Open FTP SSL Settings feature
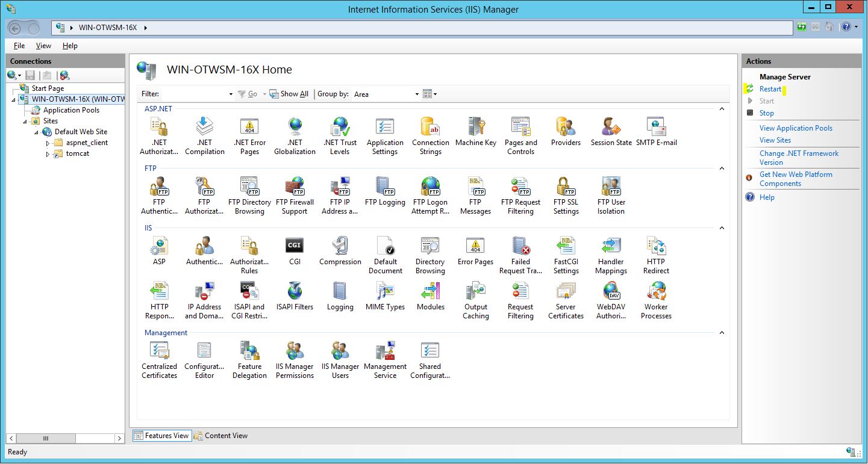The width and height of the screenshot is (868, 464). (x=566, y=196)
